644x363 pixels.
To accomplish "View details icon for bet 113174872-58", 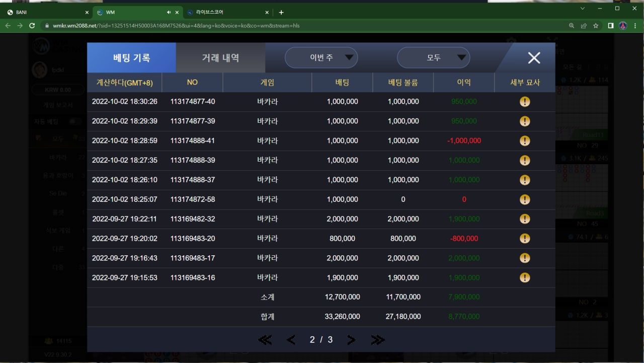I will click(x=525, y=199).
